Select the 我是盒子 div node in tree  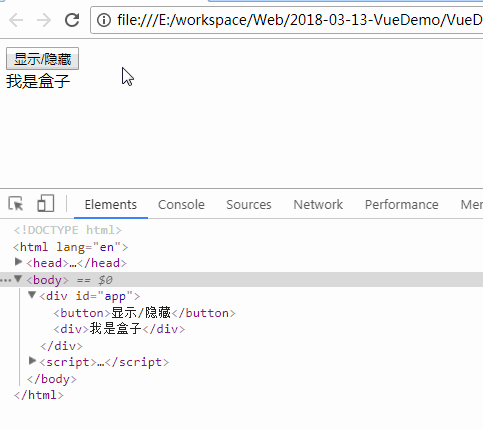coord(119,329)
